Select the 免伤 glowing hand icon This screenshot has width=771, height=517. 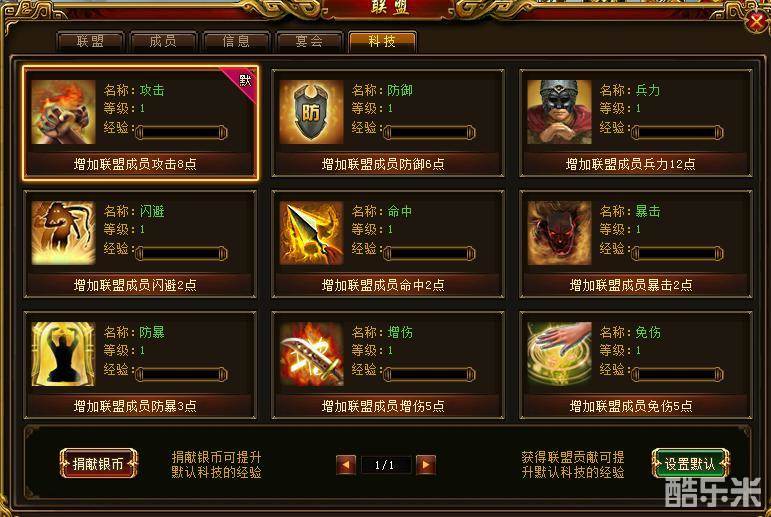tap(559, 354)
